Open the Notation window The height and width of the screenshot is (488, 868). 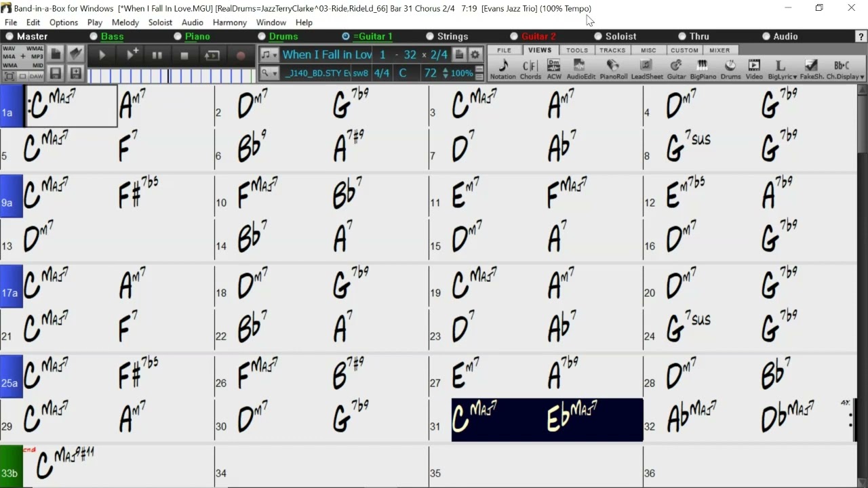502,70
